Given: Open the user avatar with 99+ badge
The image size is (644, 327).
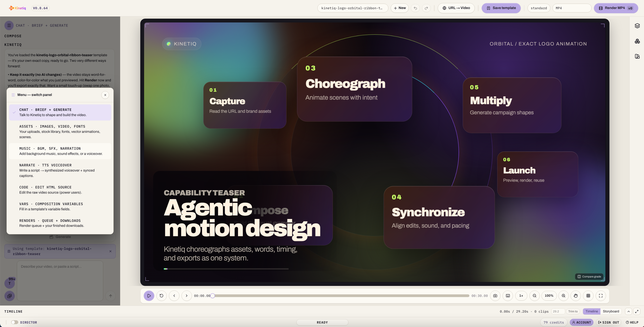Looking at the screenshot, I should pos(10,283).
